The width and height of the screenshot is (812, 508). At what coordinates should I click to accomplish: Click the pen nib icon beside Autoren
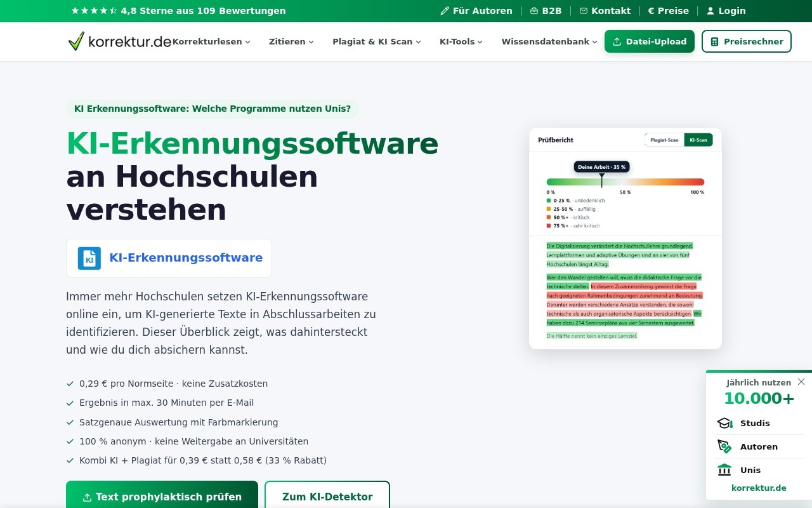(x=724, y=446)
